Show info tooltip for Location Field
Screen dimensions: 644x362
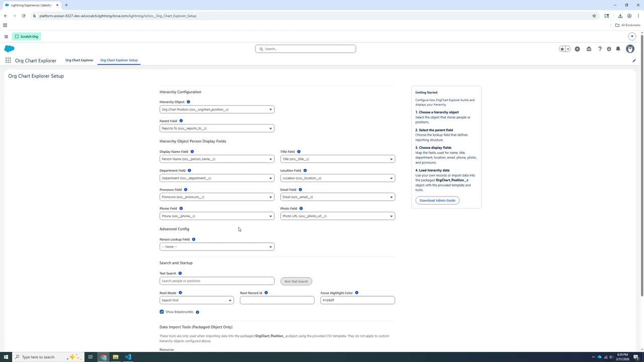click(305, 170)
